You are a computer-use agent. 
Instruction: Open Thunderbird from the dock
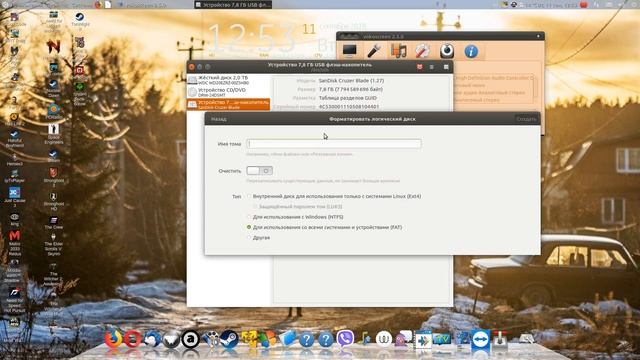[152, 339]
